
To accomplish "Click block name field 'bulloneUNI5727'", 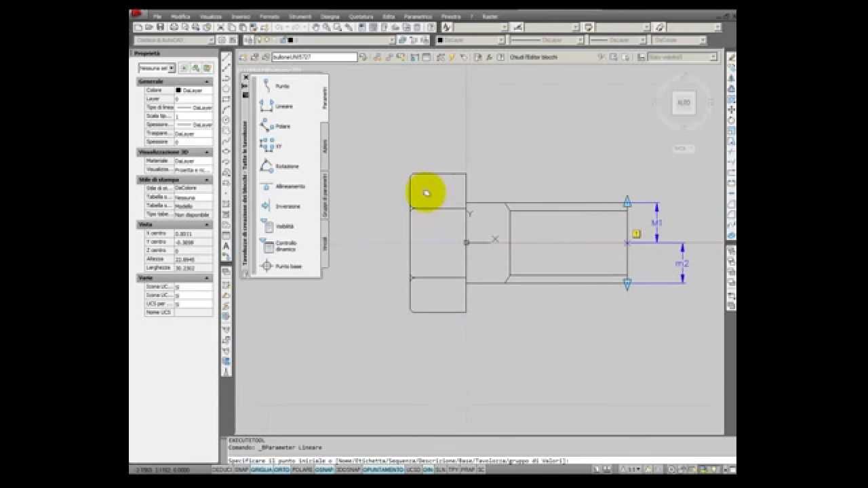I will pos(314,57).
